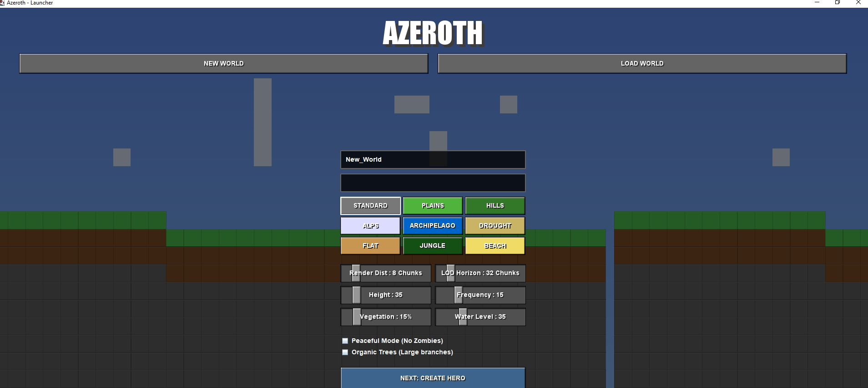
Task: Pick the FLAT world preset
Action: pyautogui.click(x=370, y=245)
